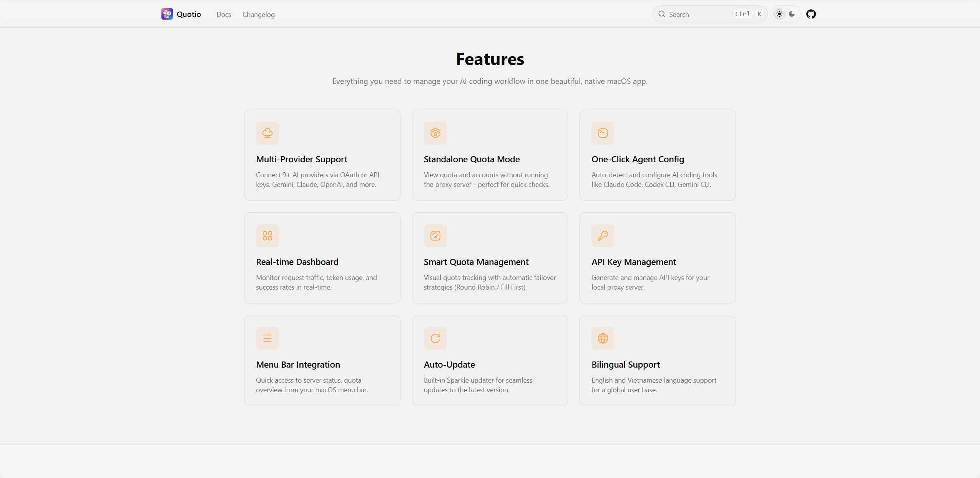Switch to light theme with sun toggle

pos(779,14)
